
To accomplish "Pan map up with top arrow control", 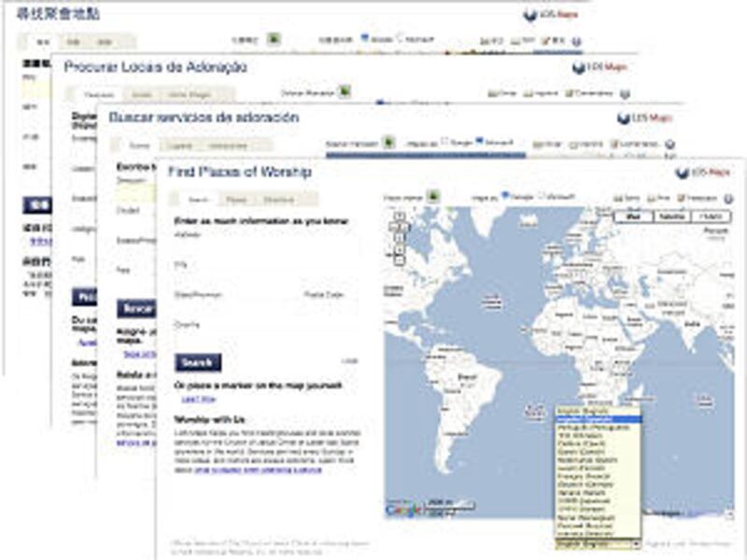I will coord(400,217).
